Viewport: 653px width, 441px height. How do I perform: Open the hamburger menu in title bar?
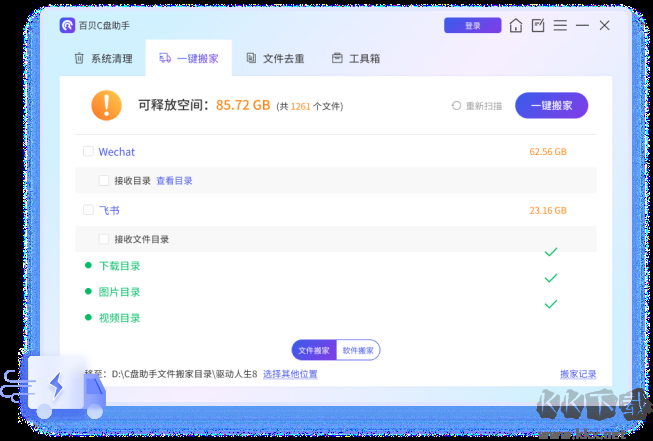click(x=562, y=25)
